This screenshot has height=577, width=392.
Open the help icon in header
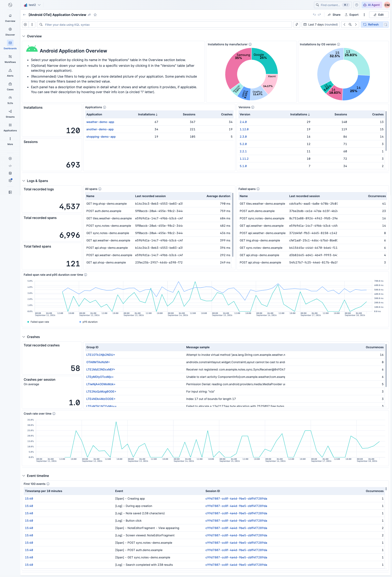[x=356, y=5]
